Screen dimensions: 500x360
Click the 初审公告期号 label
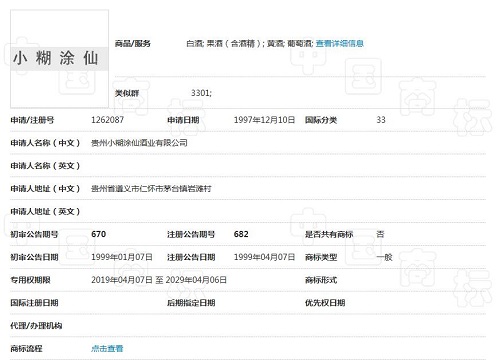[34, 234]
